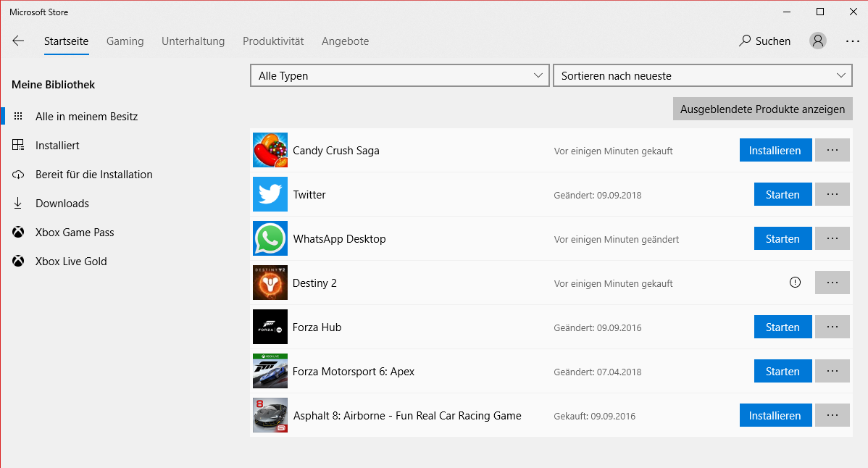
Task: Click the Destiny 2 title
Action: coord(314,283)
